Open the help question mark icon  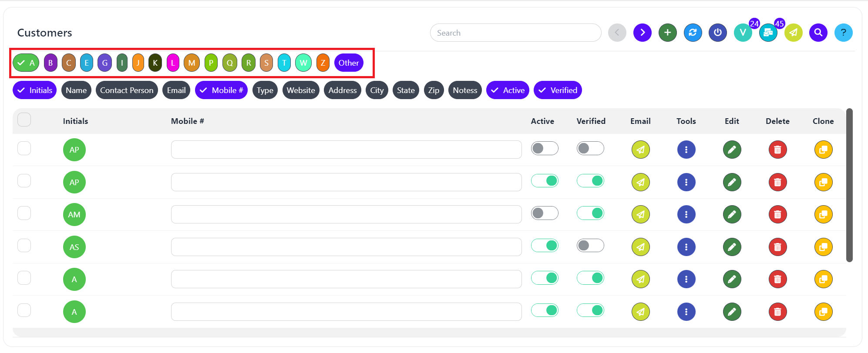(x=843, y=33)
